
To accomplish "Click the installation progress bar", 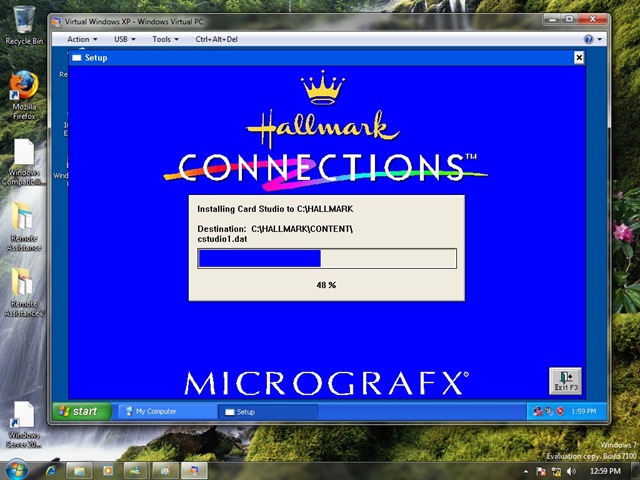I will coord(327,259).
